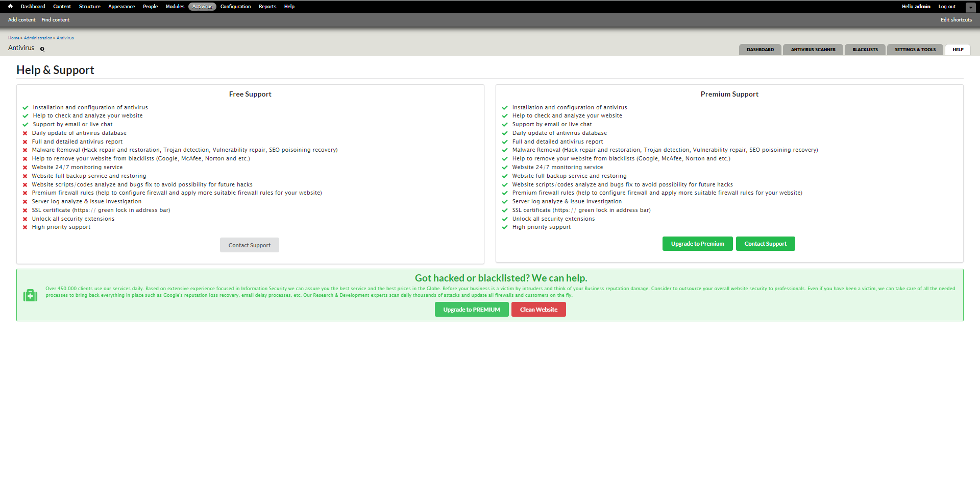The width and height of the screenshot is (980, 495).
Task: Open the Modules menu
Action: (175, 6)
